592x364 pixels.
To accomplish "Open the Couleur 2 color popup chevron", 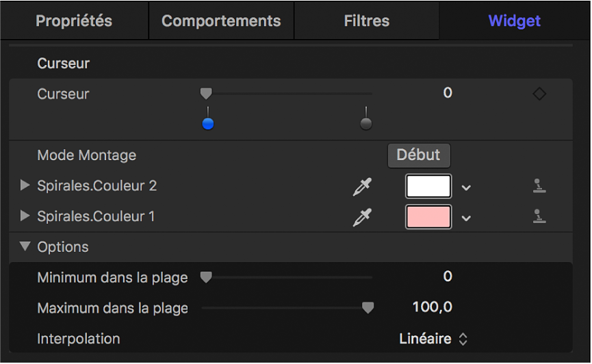I will [466, 187].
